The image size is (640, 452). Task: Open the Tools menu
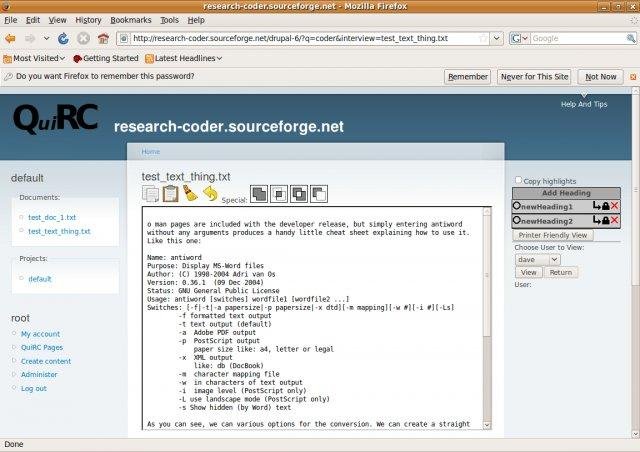pos(169,20)
